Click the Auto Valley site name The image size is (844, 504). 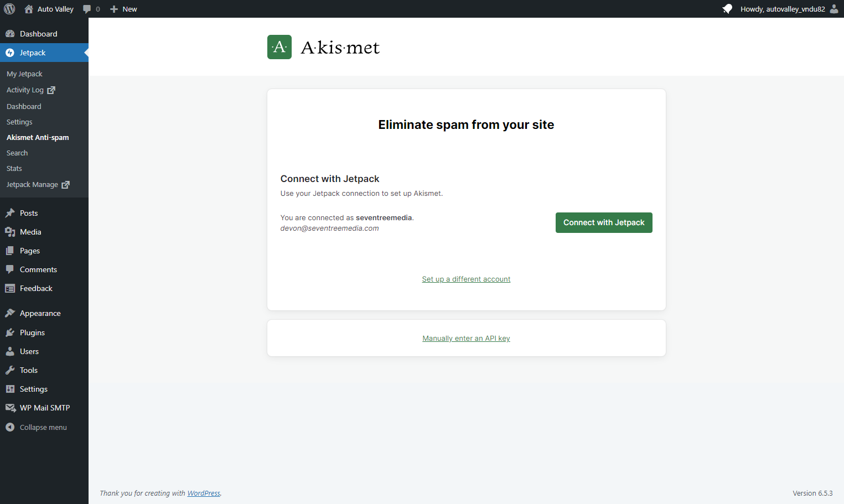(55, 9)
